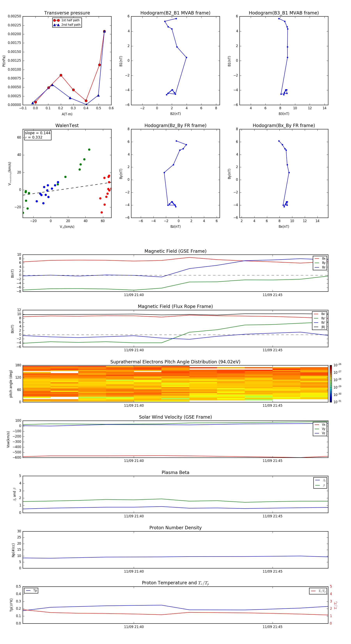Click 'A(T·m)' axis label
351x644 pixels.
click(67, 114)
